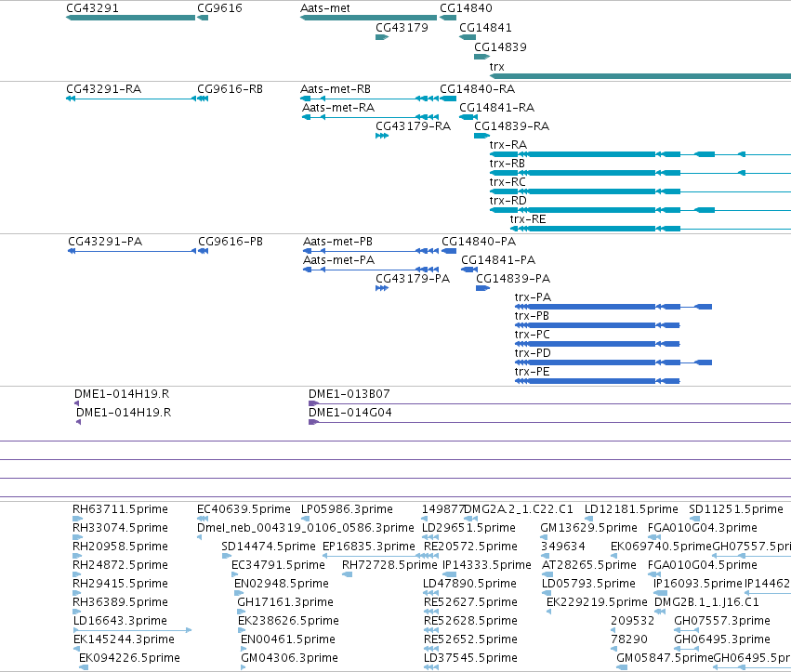Click the RH33074.5prime EST label

pos(120,528)
